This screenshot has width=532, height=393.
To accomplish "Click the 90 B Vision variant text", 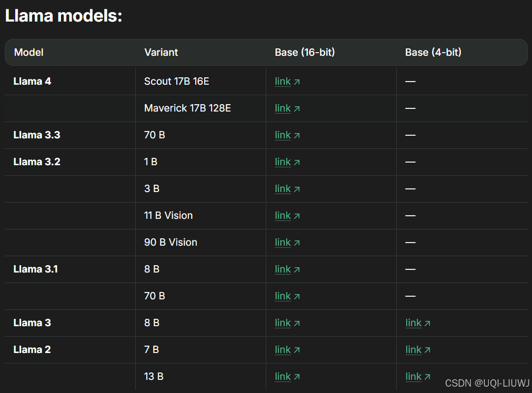I will (x=170, y=242).
